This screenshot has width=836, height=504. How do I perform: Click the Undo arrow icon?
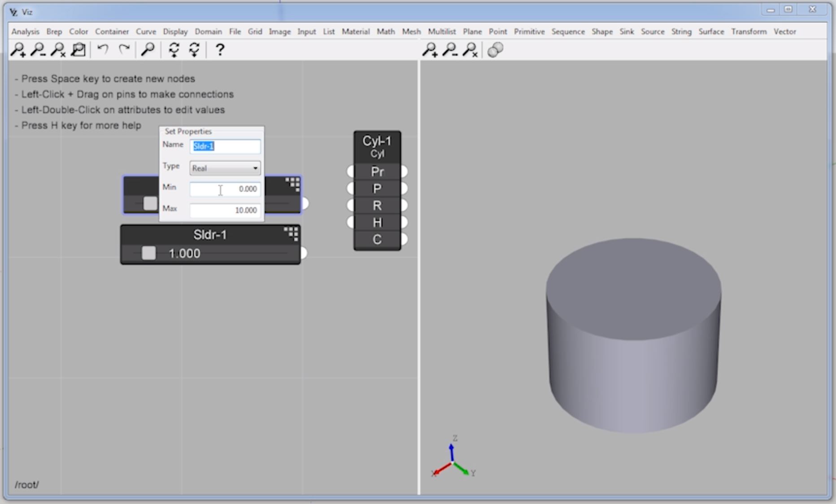tap(102, 49)
